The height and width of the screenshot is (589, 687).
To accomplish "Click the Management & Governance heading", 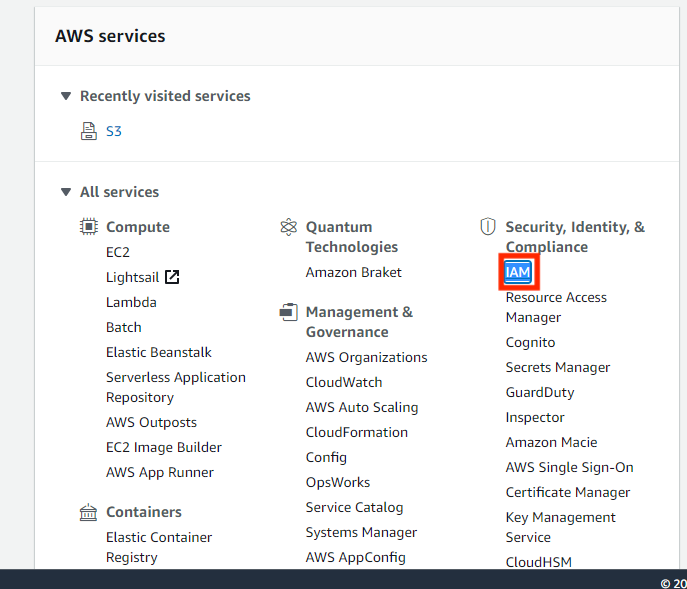I will [359, 322].
